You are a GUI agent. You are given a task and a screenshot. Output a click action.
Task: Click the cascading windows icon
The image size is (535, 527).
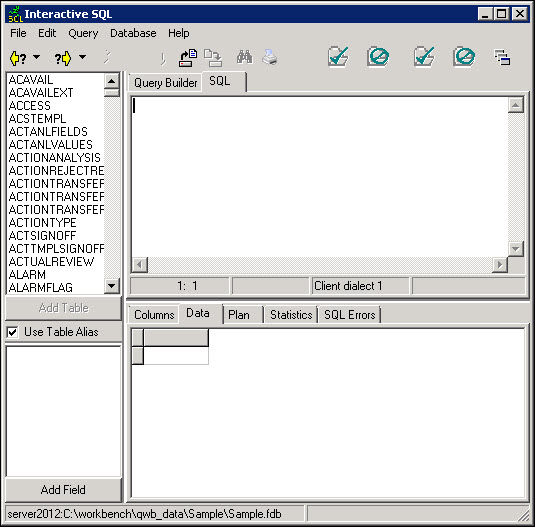pyautogui.click(x=502, y=57)
